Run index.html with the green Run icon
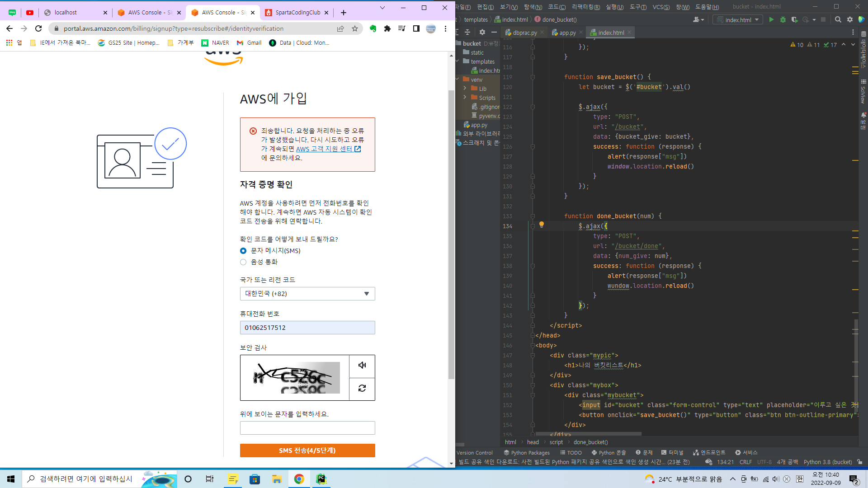This screenshot has width=868, height=488. point(771,19)
